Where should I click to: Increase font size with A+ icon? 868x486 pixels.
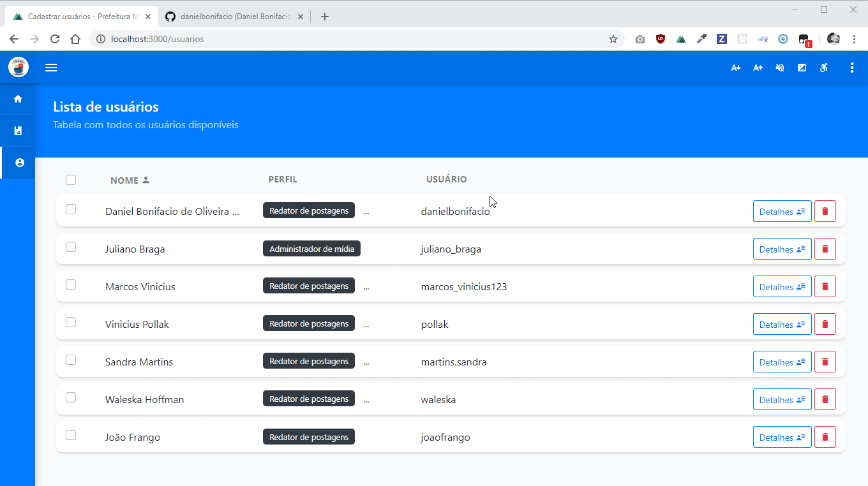coord(758,68)
